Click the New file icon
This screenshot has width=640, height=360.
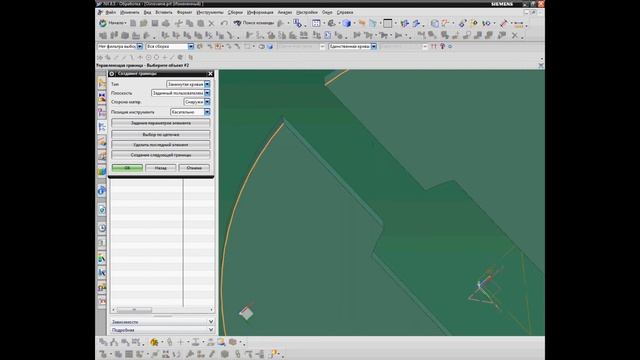(133, 23)
